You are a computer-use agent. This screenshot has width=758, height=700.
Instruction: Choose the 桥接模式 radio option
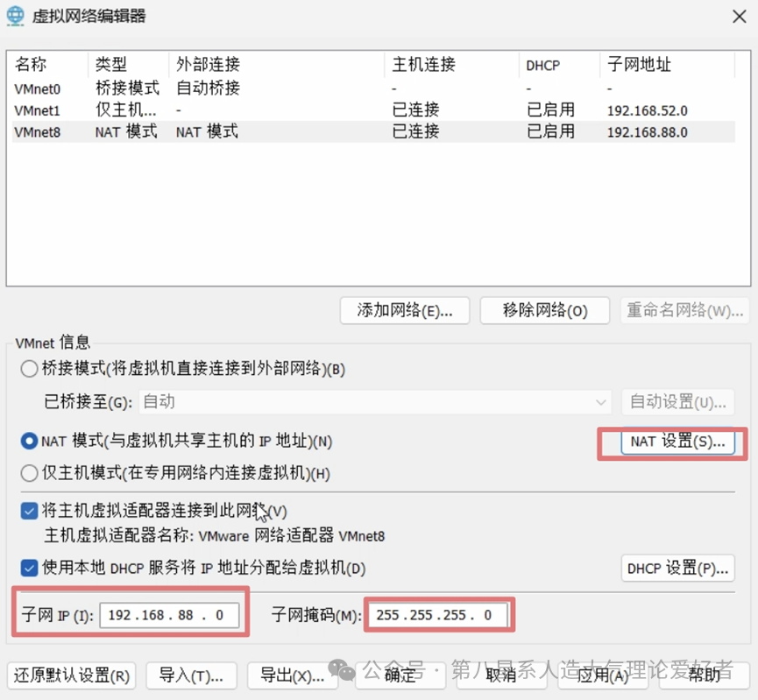tap(30, 370)
